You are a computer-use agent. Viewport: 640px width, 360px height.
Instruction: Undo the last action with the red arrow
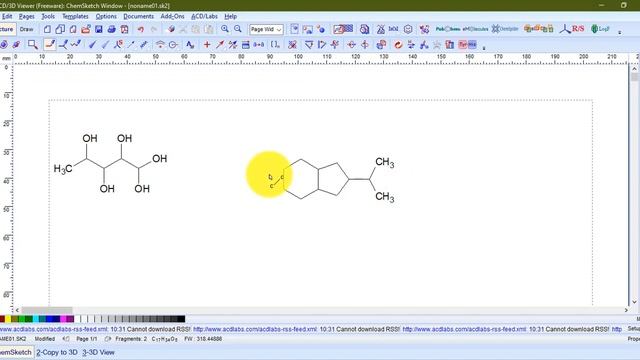pyautogui.click(x=141, y=29)
